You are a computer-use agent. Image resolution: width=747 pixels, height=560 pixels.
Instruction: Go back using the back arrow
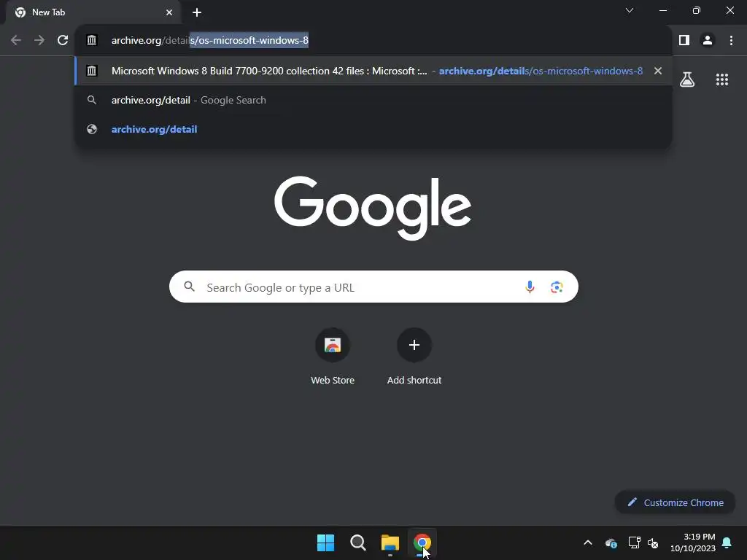[x=16, y=41]
